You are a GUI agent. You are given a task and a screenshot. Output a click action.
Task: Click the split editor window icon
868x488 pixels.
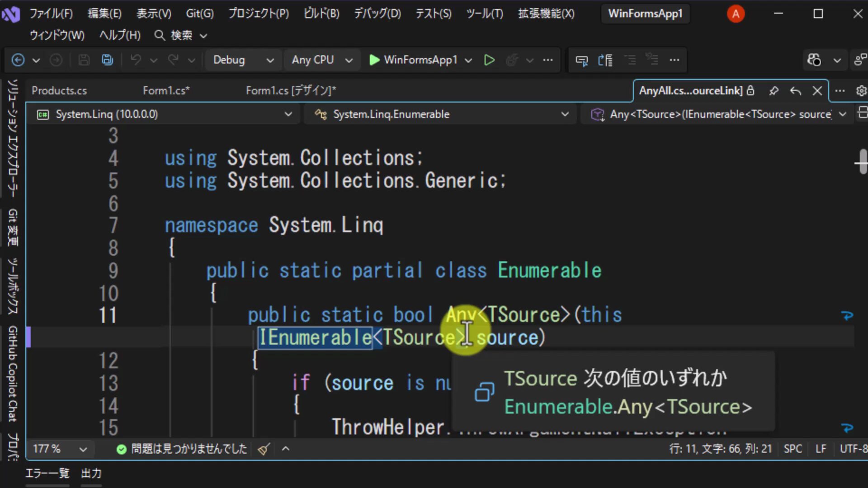(862, 113)
